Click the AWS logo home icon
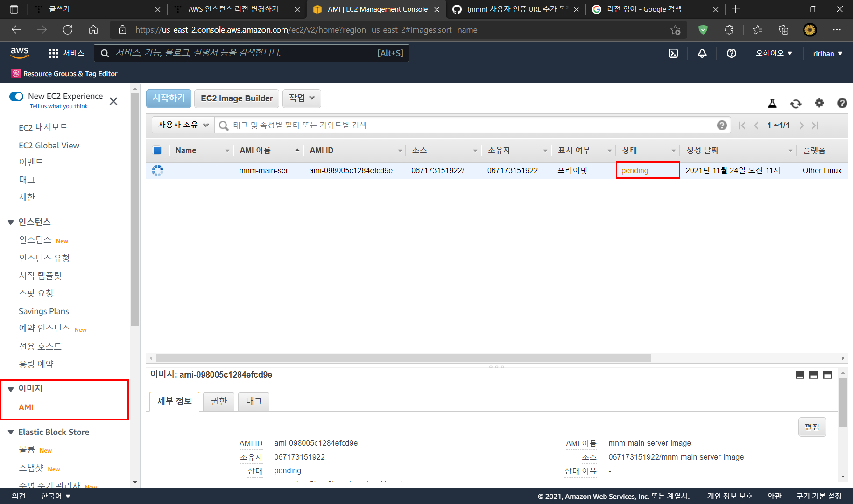The width and height of the screenshot is (853, 504). [20, 53]
